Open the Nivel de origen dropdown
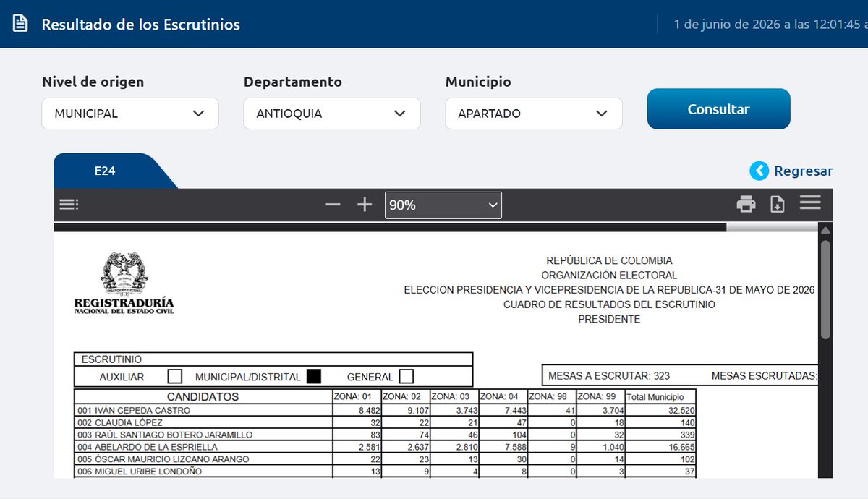The height and width of the screenshot is (499, 868). pos(130,114)
